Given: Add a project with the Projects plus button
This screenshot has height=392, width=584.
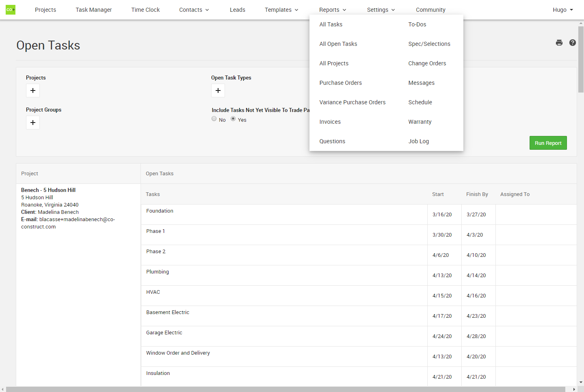Looking at the screenshot, I should [x=33, y=90].
